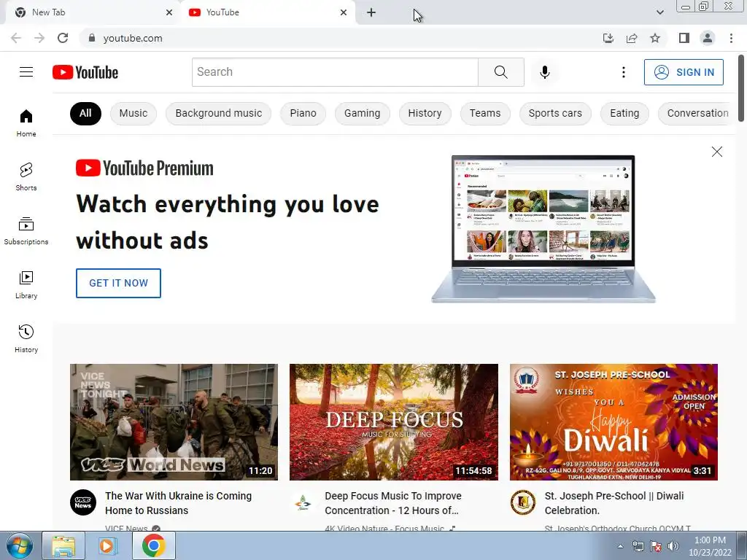Viewport: 747px width, 560px height.
Task: Start voice search with the microphone
Action: coord(544,72)
